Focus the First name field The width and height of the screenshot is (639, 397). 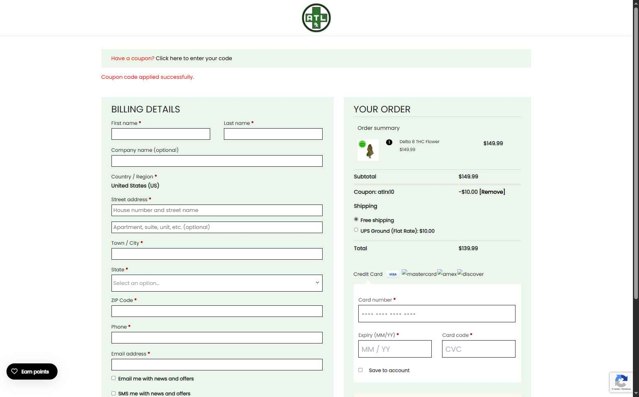point(161,134)
